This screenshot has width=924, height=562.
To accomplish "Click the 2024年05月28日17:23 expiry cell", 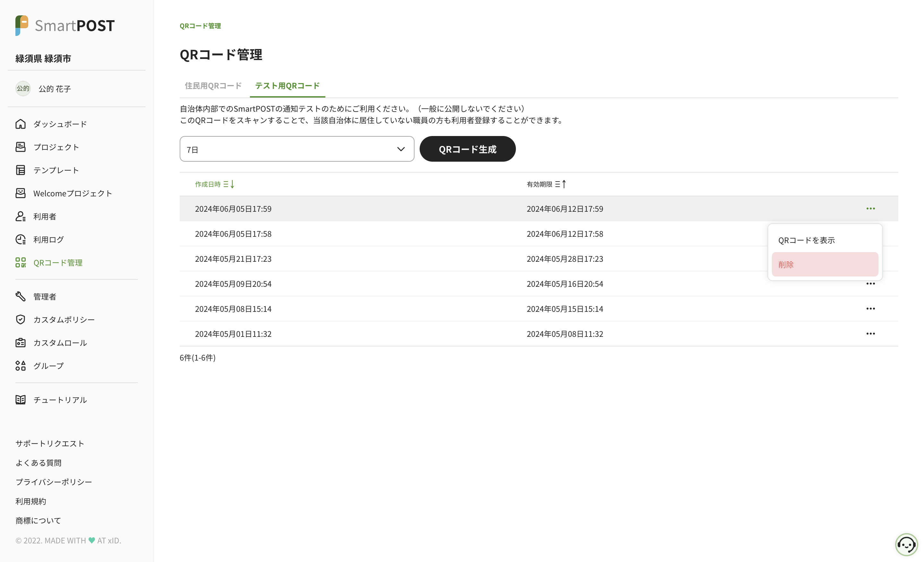I will pyautogui.click(x=565, y=259).
